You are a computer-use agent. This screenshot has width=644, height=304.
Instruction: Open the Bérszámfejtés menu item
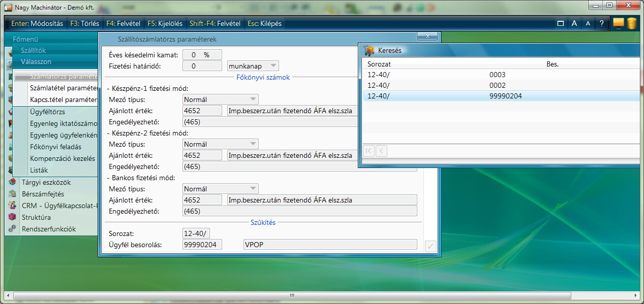[43, 194]
